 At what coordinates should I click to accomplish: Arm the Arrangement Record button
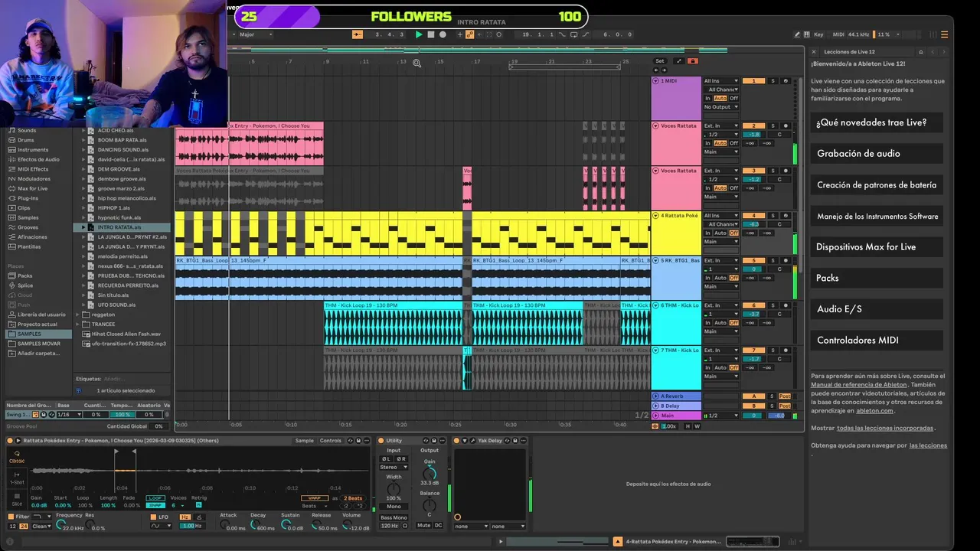point(443,34)
